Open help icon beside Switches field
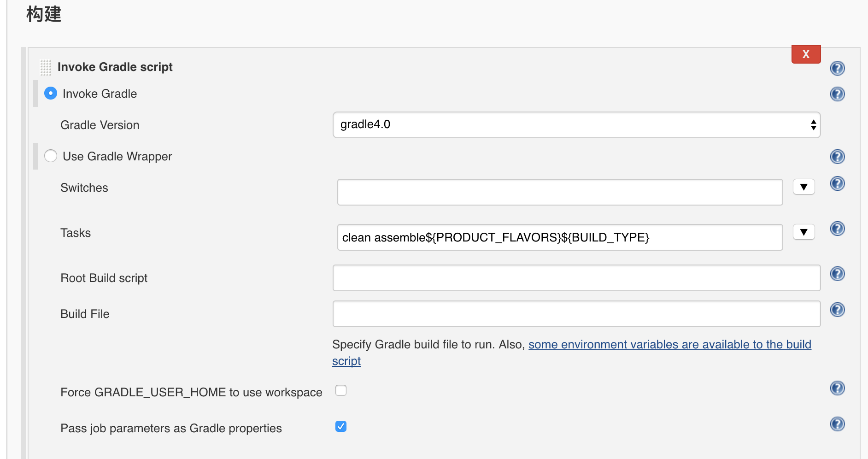868x459 pixels. (837, 183)
